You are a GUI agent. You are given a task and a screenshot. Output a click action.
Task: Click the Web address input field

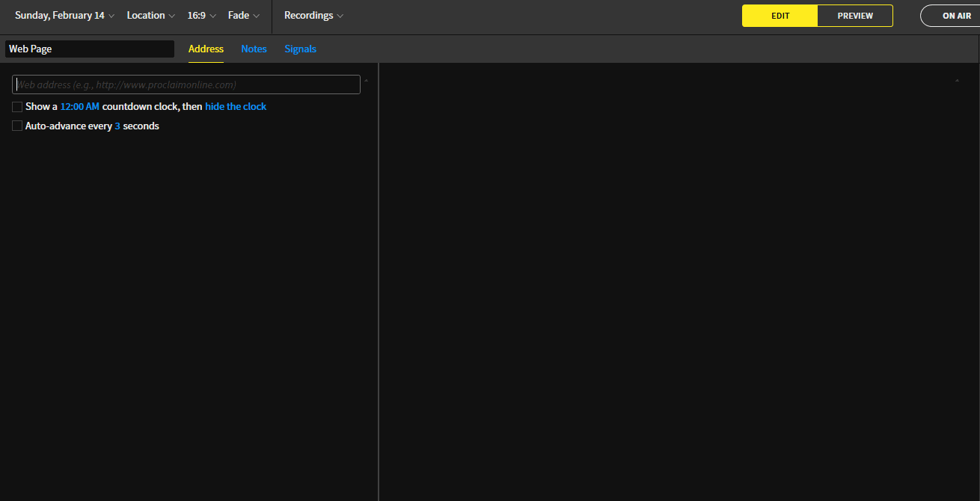coord(186,84)
